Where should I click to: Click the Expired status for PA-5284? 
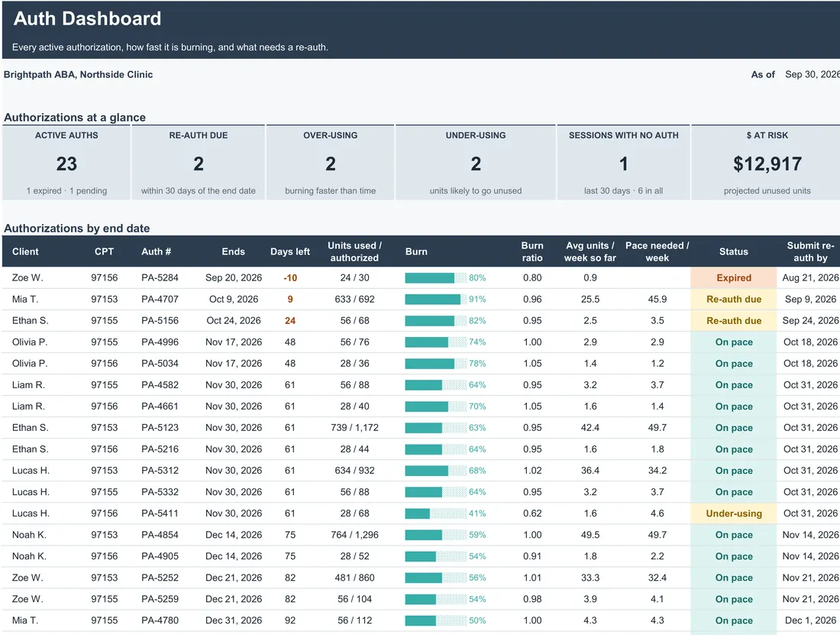[734, 277]
